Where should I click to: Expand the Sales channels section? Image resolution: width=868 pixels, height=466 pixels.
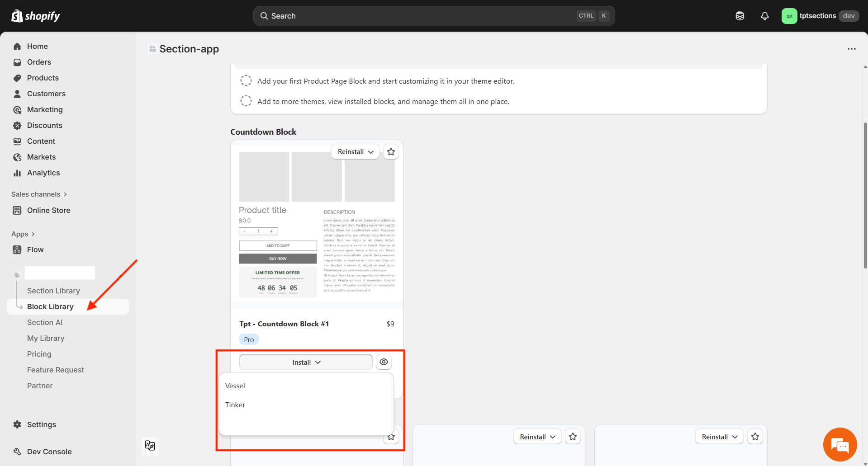(x=39, y=194)
